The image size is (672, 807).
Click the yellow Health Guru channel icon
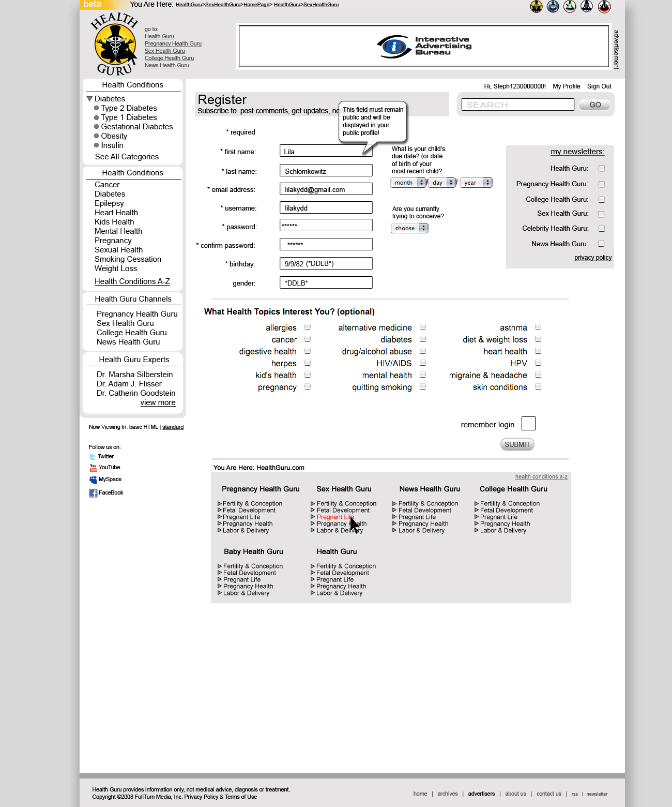(x=536, y=7)
